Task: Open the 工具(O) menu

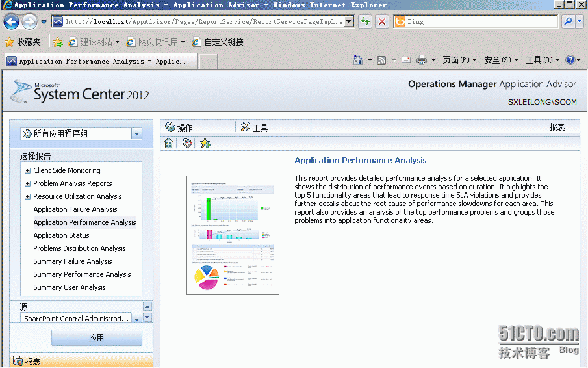Action: pos(543,60)
